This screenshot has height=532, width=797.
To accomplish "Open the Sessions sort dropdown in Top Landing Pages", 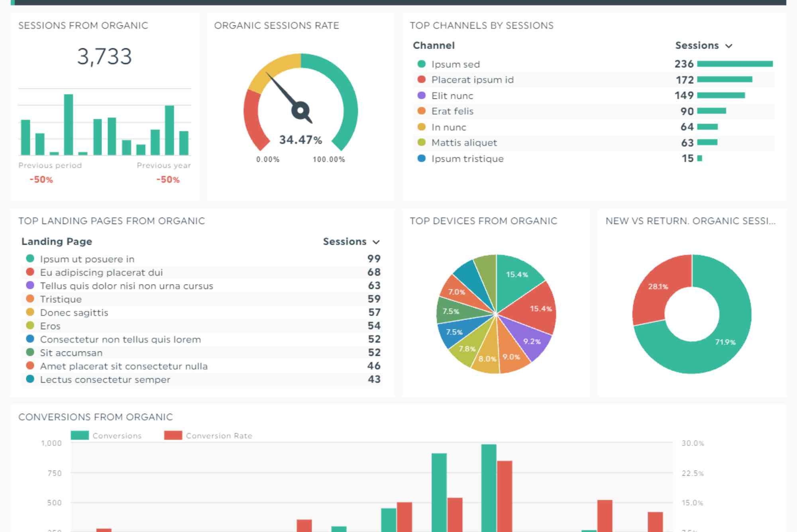I will [x=376, y=241].
